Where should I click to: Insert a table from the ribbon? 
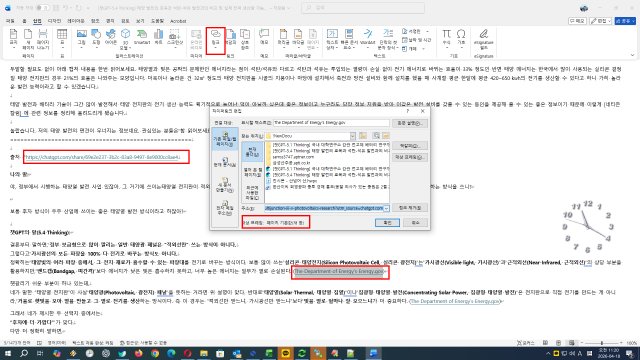click(62, 38)
